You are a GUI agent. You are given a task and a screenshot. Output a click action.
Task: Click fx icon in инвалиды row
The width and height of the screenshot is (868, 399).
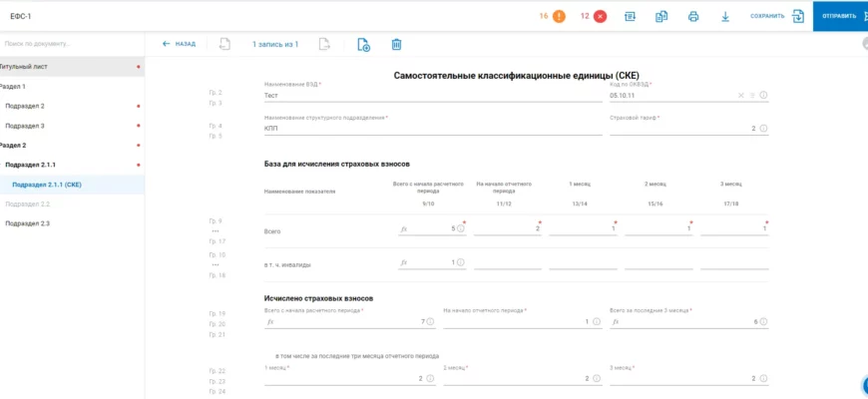point(403,262)
